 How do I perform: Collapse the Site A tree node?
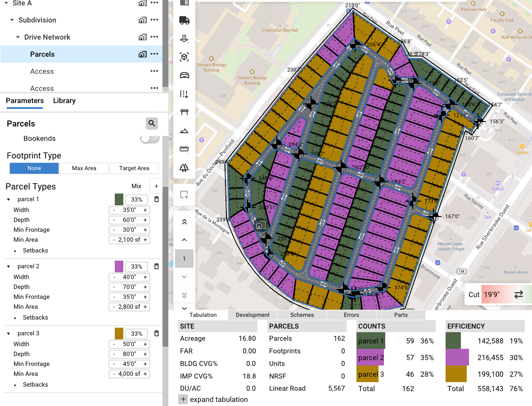tap(6, 3)
